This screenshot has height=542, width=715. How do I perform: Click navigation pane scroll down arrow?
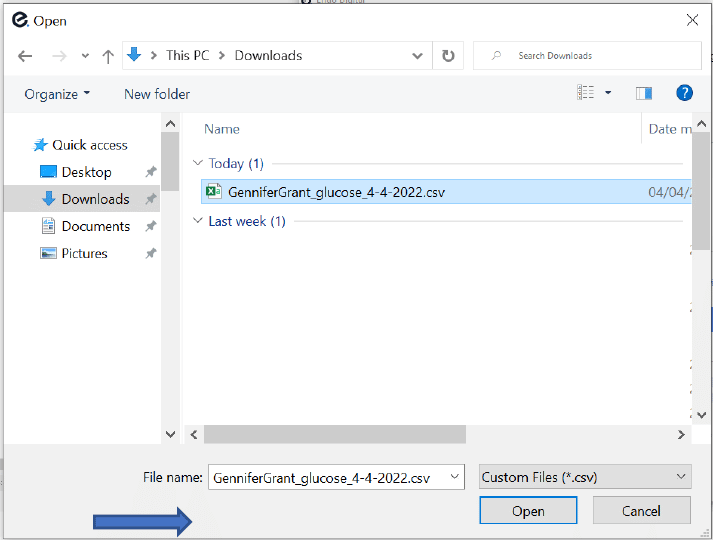(x=171, y=434)
